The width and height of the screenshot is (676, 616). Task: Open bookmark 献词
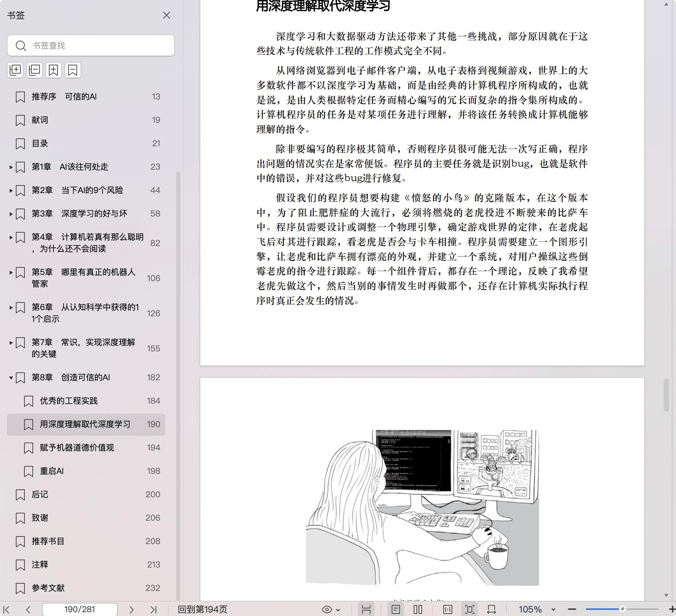click(86, 120)
